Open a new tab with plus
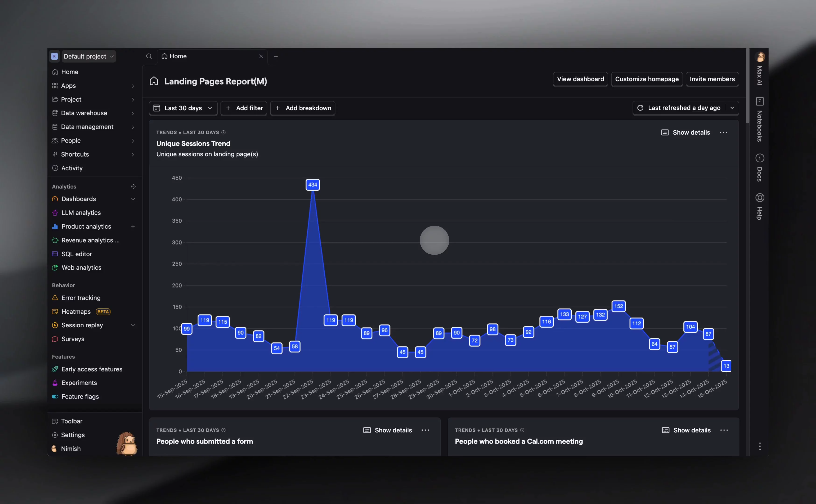 coord(276,56)
